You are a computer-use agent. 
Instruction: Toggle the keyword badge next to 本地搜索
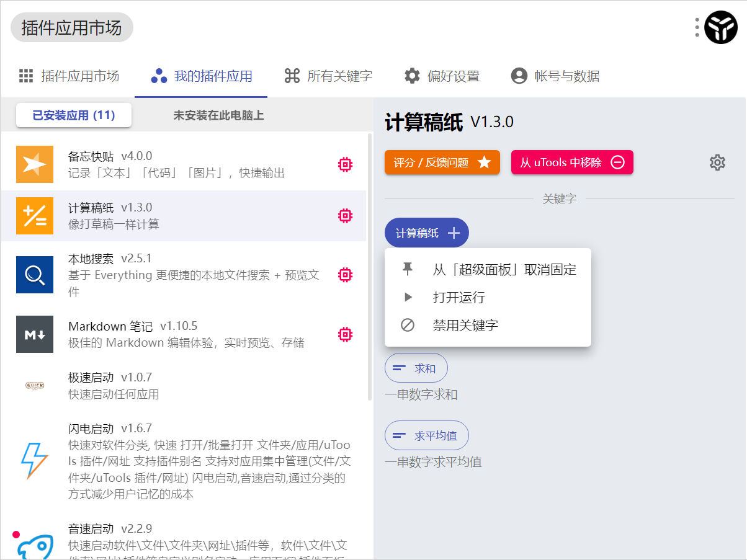(x=345, y=274)
